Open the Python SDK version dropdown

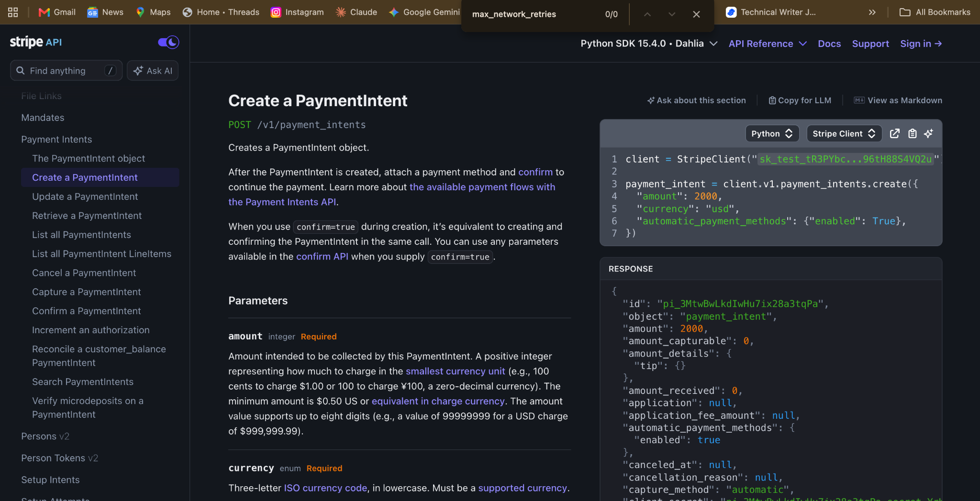(649, 44)
